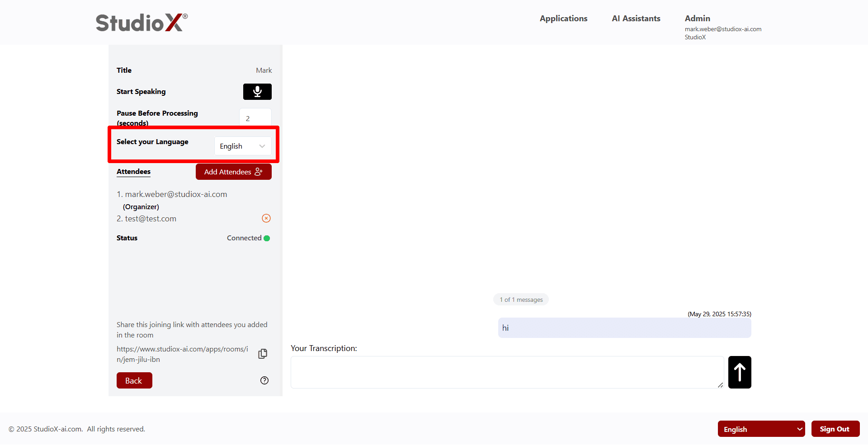Click the Sign Out button

click(835, 429)
